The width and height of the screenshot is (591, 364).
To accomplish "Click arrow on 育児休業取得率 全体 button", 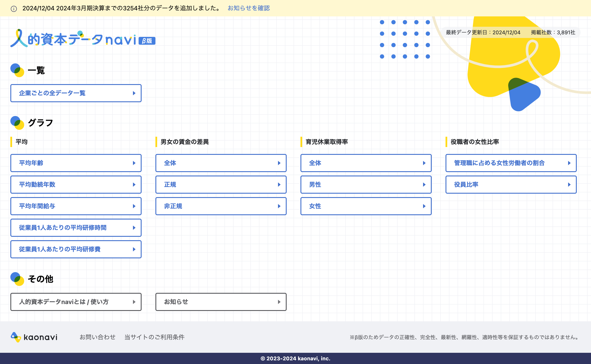I will (424, 163).
